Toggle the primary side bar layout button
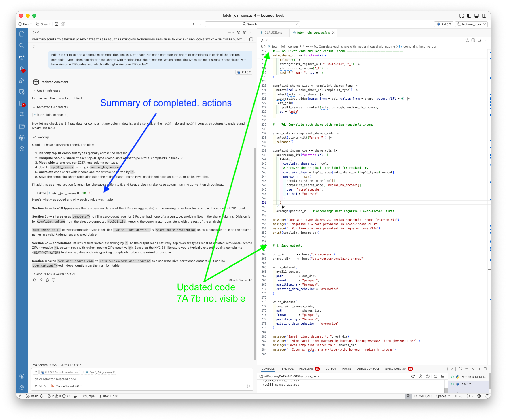Screen dimensions: 507x420 point(469,16)
